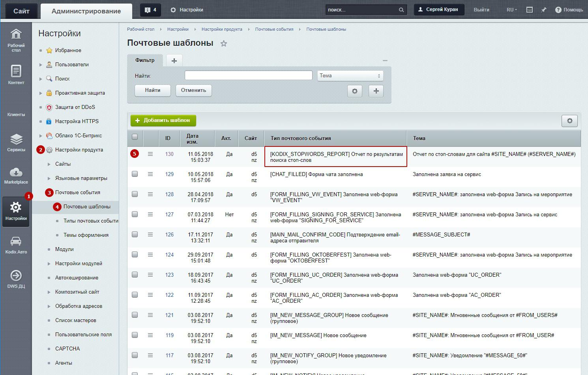Viewport: 588px width, 375px height.
Task: Add filter field plus button
Action: 376,91
